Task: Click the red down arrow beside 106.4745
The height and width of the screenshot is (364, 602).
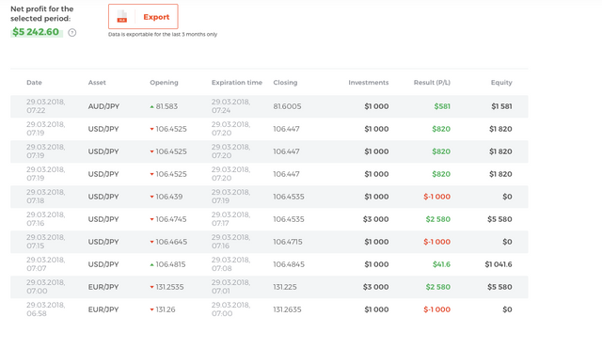Action: (x=151, y=219)
